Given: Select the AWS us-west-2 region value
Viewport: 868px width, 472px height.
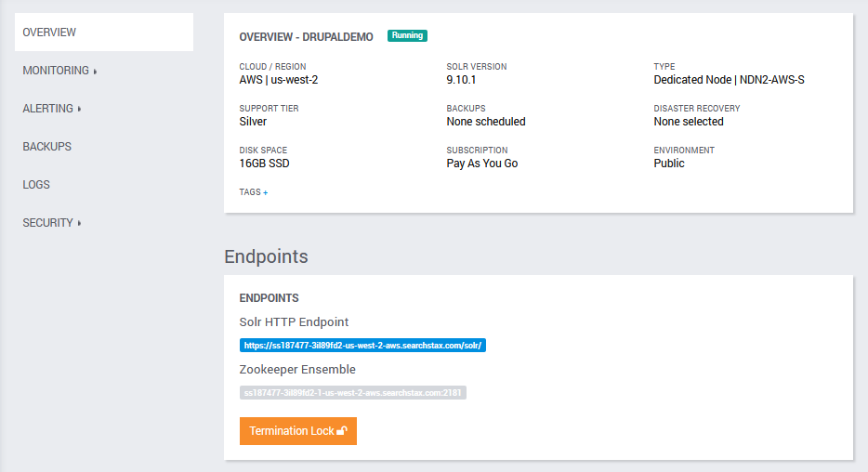Looking at the screenshot, I should (x=279, y=80).
